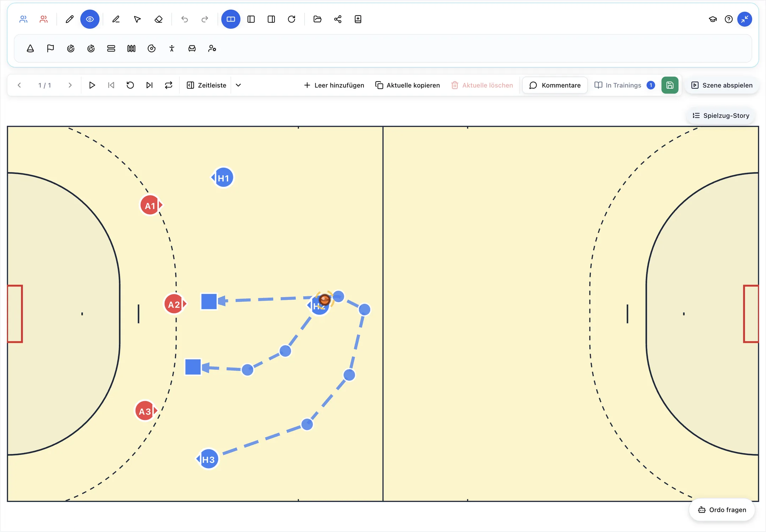Viewport: 766px width, 532px height.
Task: Click Aktuelle kopieren
Action: click(x=407, y=85)
